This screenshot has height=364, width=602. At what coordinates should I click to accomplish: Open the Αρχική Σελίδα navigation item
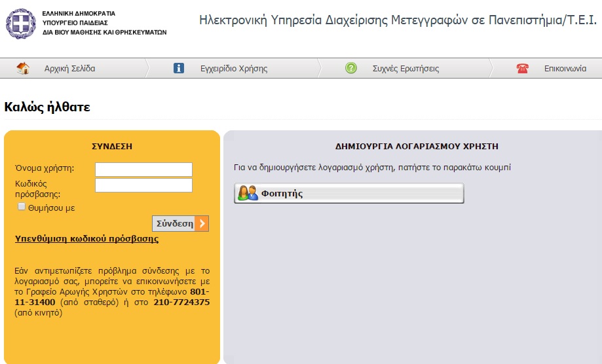(69, 69)
